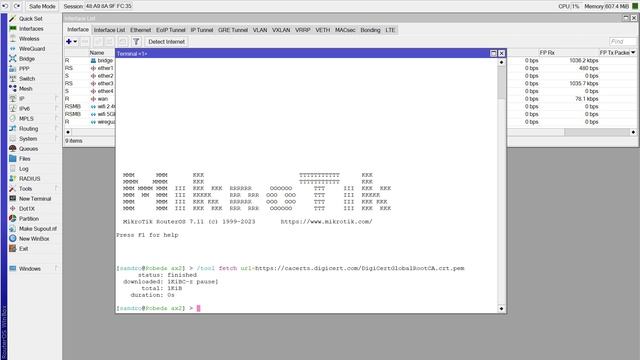Open column selector dropdown arrow

tap(633, 53)
